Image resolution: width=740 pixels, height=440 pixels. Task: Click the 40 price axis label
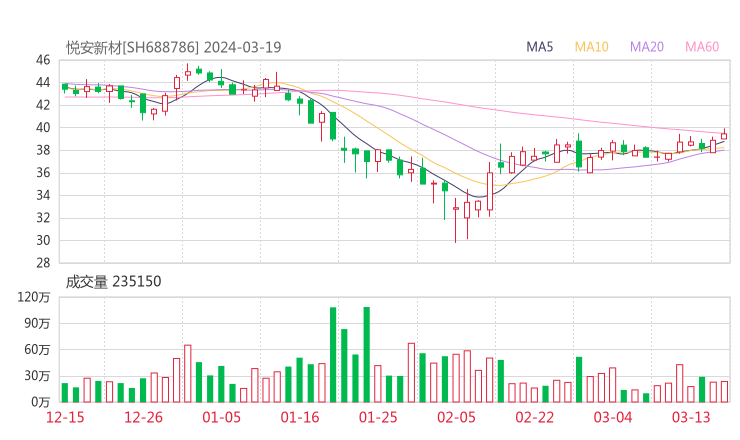tap(43, 127)
